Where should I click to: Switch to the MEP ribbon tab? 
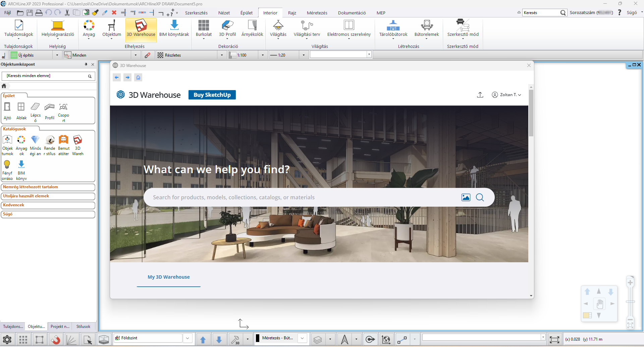pos(381,13)
